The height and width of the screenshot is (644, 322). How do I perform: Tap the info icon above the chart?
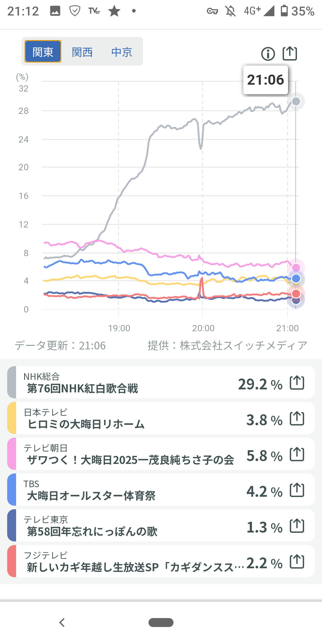[268, 54]
